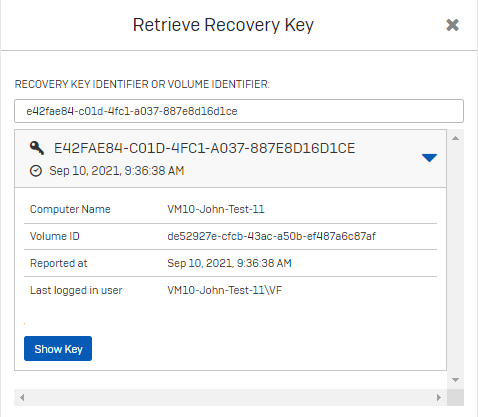This screenshot has height=417, width=478.
Task: Click the Reported at date value
Action: pyautogui.click(x=229, y=263)
